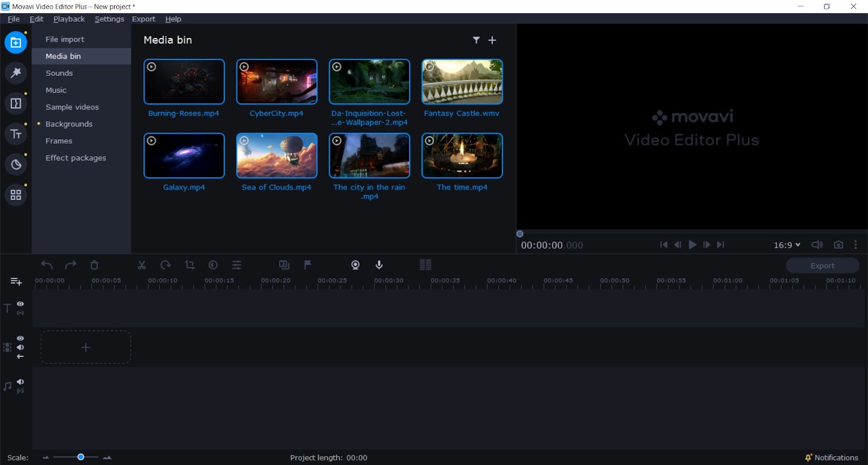
Task: Skip to the beginning of project
Action: [x=663, y=245]
